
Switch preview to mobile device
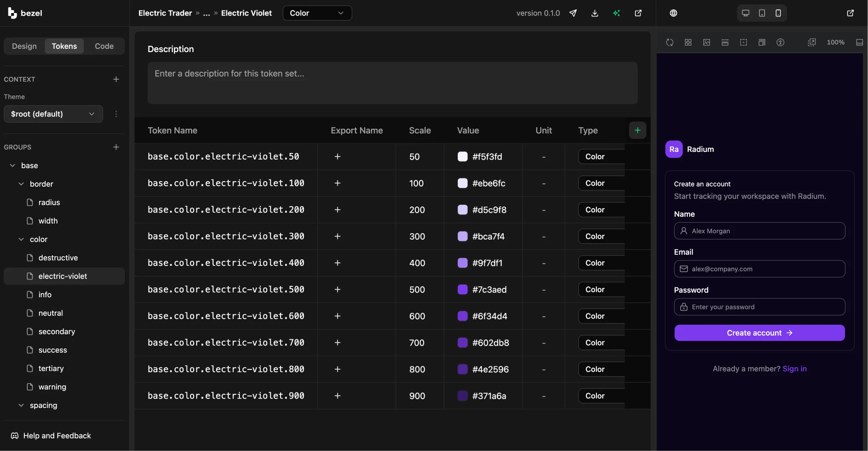tap(778, 13)
